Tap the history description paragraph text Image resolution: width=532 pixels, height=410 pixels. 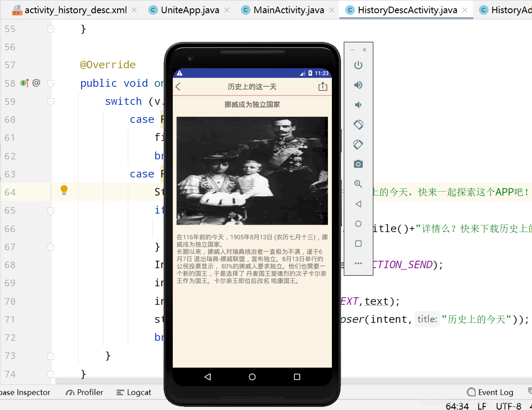coord(252,259)
